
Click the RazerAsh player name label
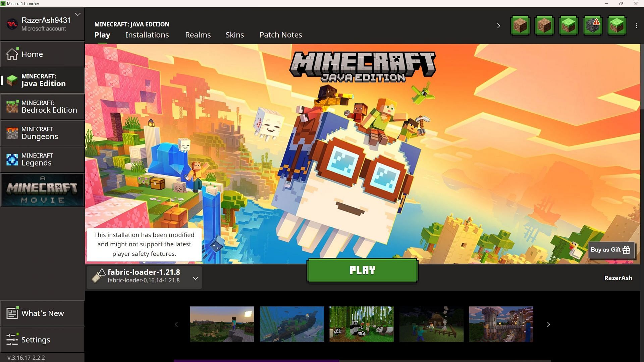[618, 278]
